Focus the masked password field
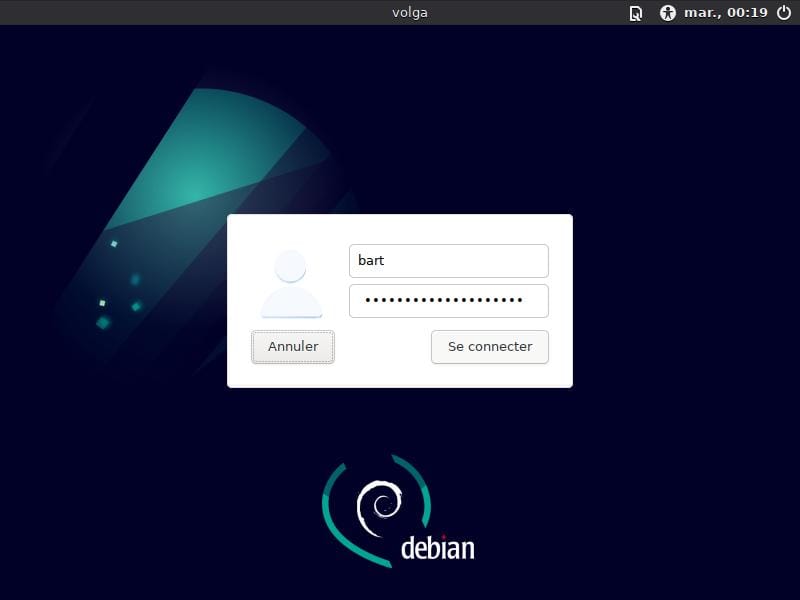Image resolution: width=800 pixels, height=600 pixels. (x=448, y=301)
